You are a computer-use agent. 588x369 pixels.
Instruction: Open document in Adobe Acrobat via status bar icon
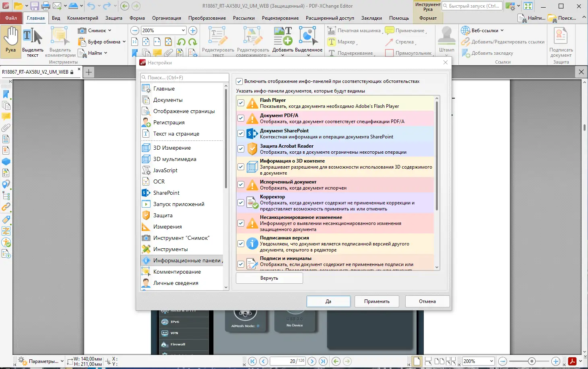[x=572, y=361]
